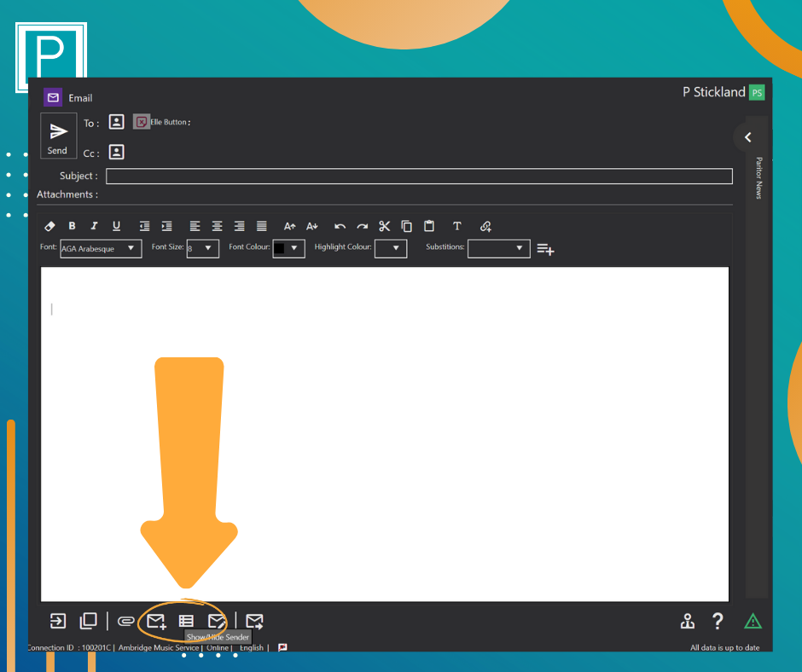This screenshot has height=672, width=802.
Task: Increase the paragraph indent
Action: click(166, 226)
